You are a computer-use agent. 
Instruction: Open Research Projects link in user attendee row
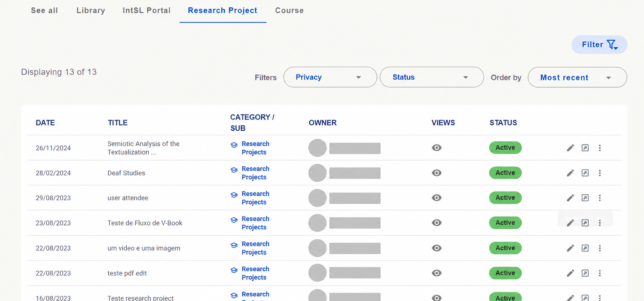pyautogui.click(x=255, y=198)
